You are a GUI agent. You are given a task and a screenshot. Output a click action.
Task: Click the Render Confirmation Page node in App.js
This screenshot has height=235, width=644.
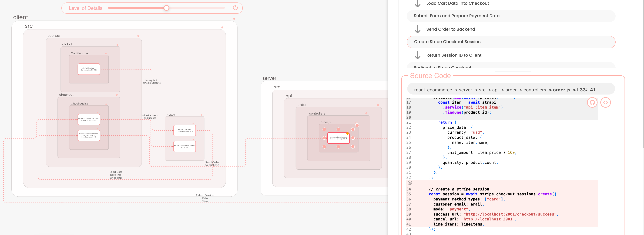(x=185, y=146)
